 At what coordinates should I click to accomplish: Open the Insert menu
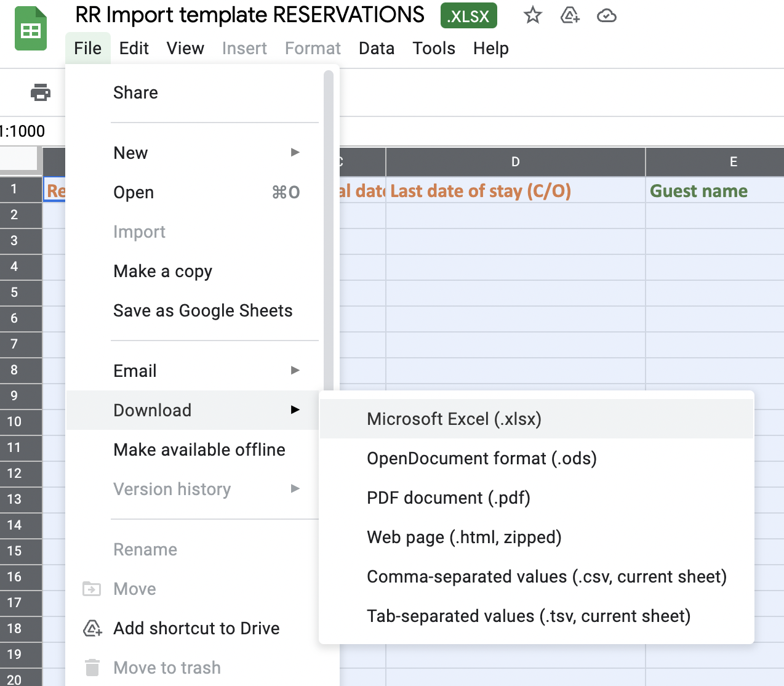(x=244, y=48)
